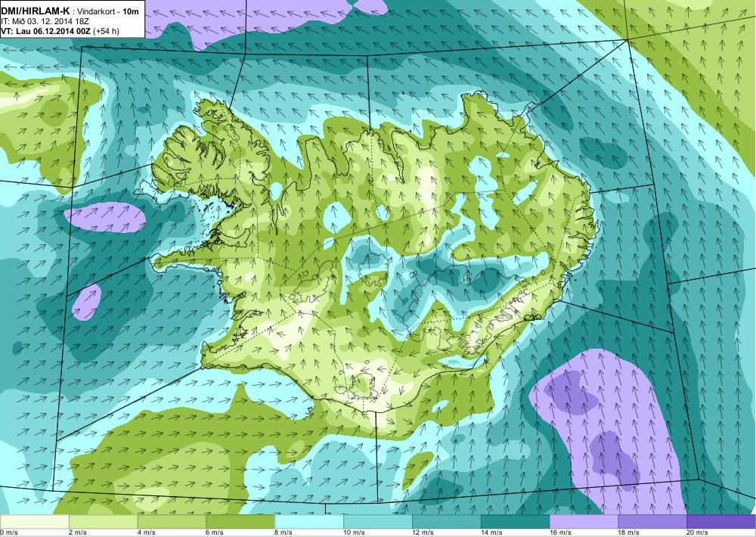Click the '4 m/s' legend label
756x537 pixels.
(147, 532)
